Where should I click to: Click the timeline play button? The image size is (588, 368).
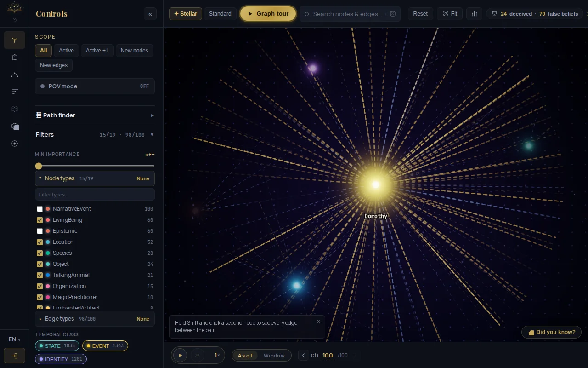point(180,355)
